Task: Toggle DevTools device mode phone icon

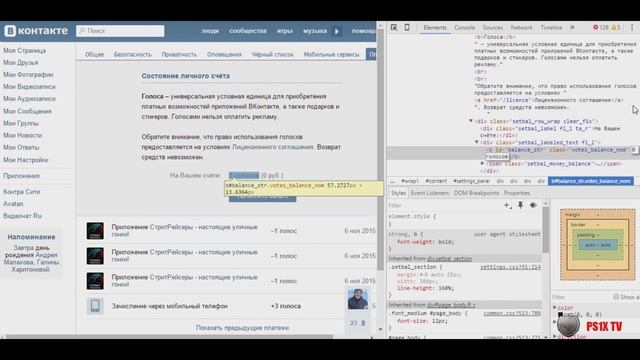Action: [407, 27]
